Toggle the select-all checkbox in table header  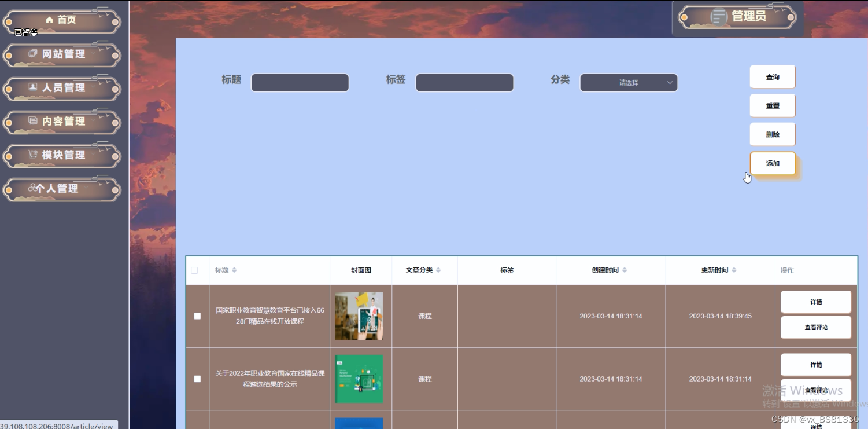[194, 270]
